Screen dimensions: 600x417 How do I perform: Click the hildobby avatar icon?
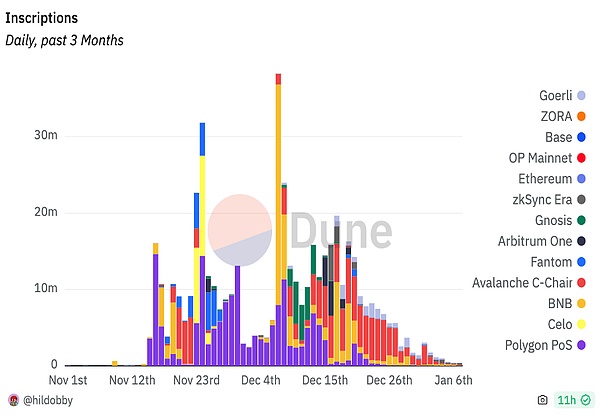[x=13, y=400]
